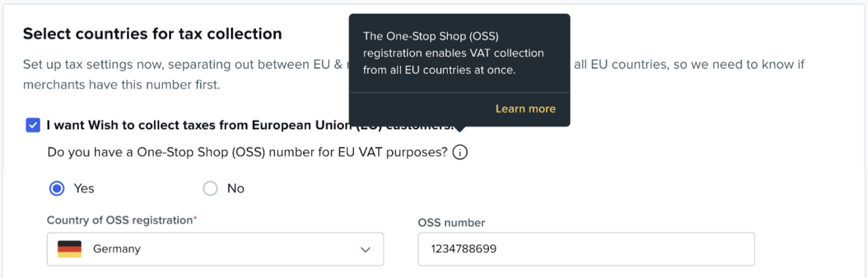Click the "No" option label text
Image resolution: width=868 pixels, height=278 pixels.
pyautogui.click(x=235, y=188)
